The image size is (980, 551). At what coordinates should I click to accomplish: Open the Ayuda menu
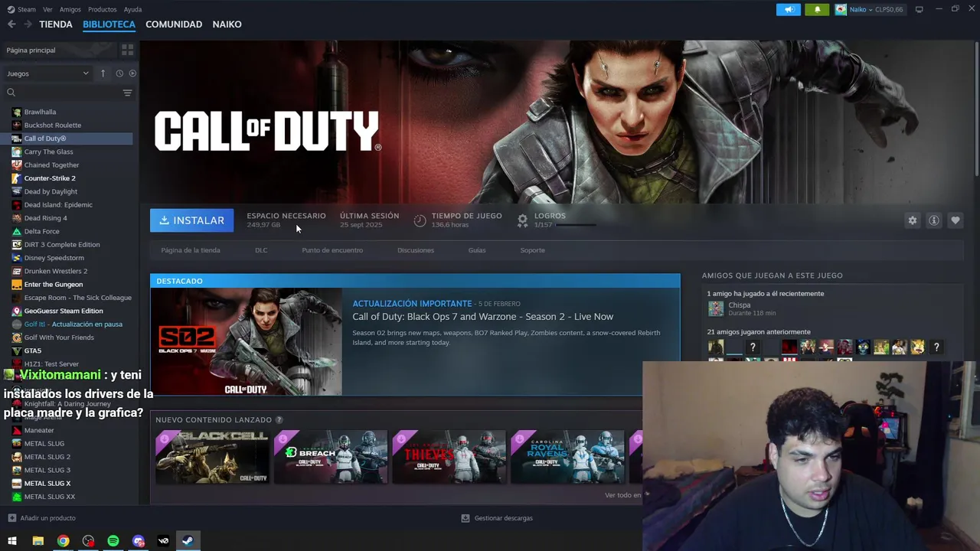tap(132, 9)
